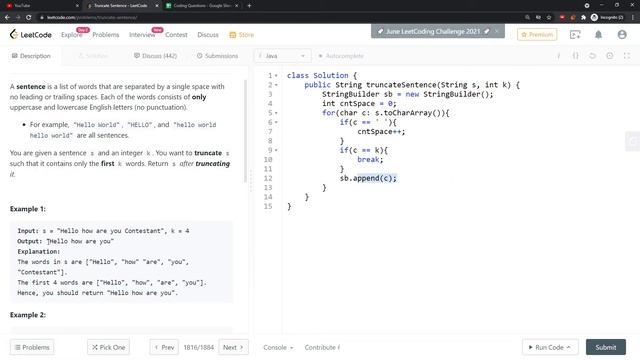Open the Contribute link

point(322,347)
